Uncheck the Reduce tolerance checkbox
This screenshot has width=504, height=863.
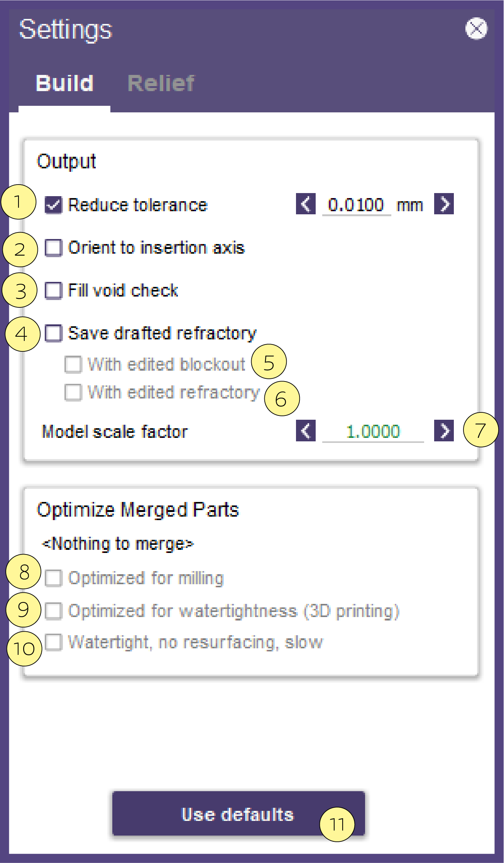(53, 205)
